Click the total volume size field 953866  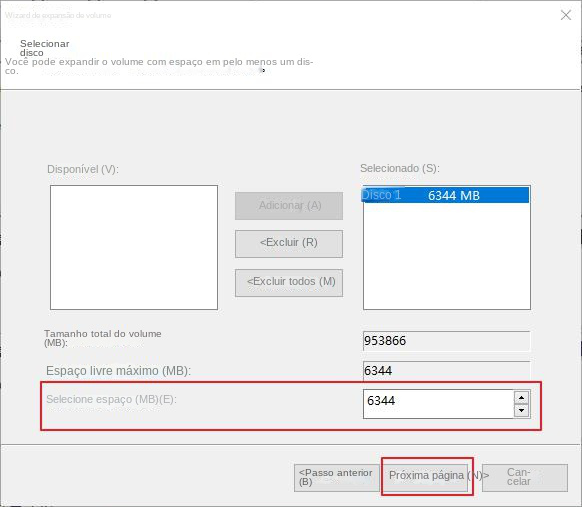coord(447,341)
